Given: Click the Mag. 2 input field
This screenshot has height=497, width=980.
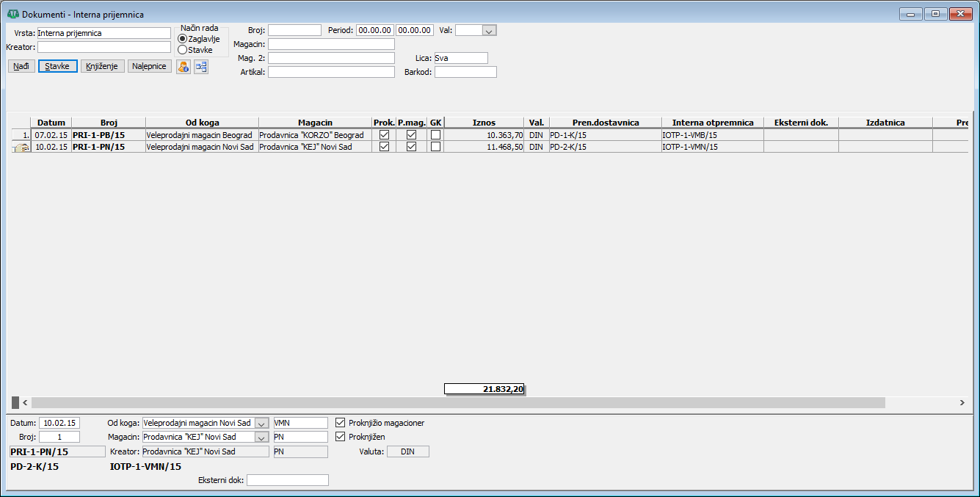Looking at the screenshot, I should pos(331,58).
